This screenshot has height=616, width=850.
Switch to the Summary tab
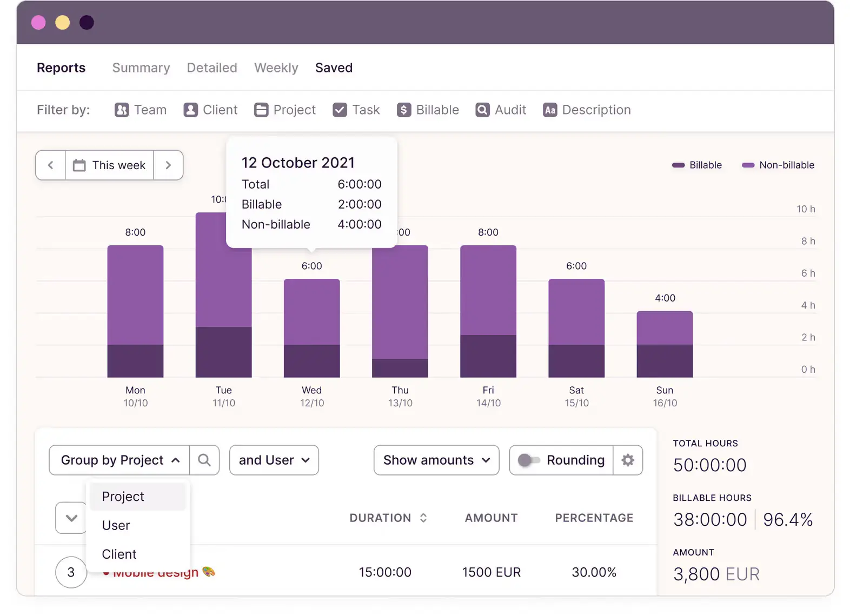click(141, 68)
